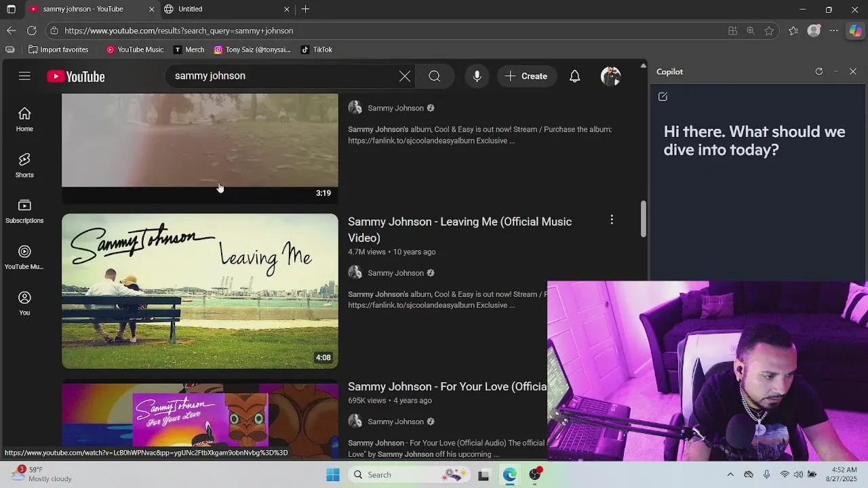This screenshot has width=868, height=488.
Task: Clear the search box with the X
Action: (405, 76)
